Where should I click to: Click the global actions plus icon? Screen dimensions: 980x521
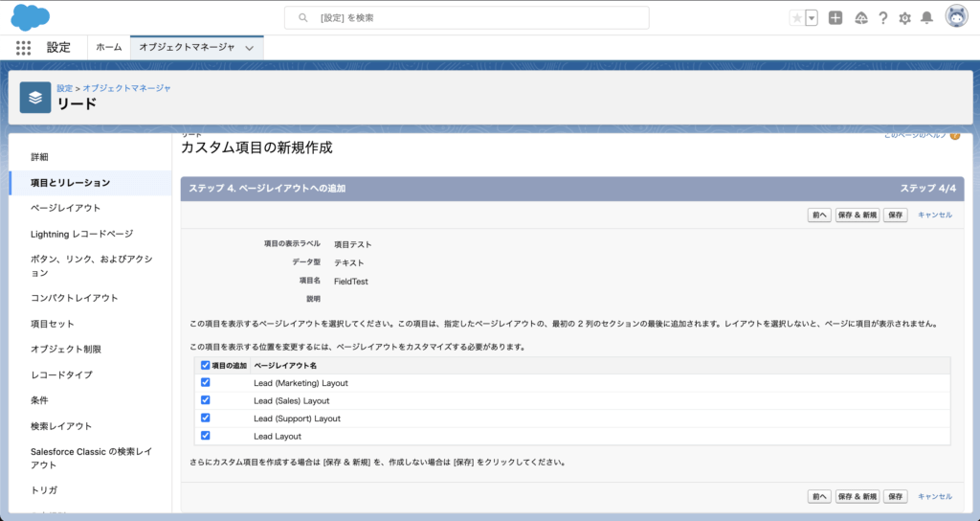click(x=835, y=18)
